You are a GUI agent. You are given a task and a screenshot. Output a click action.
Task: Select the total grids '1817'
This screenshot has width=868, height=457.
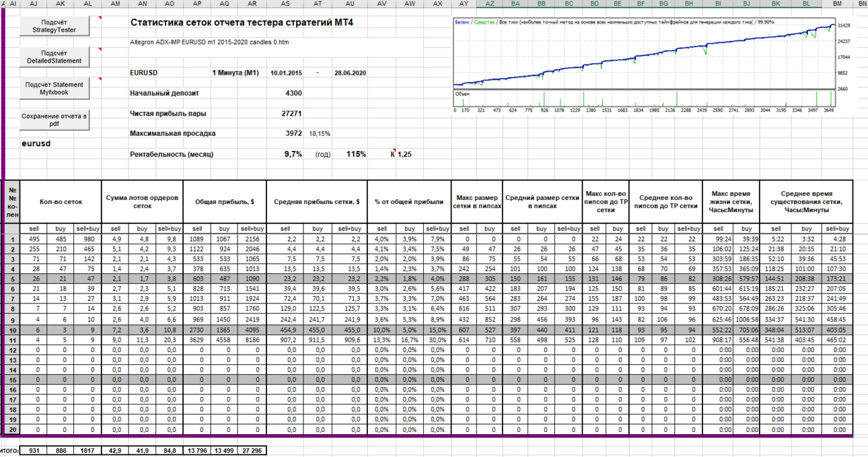87,450
